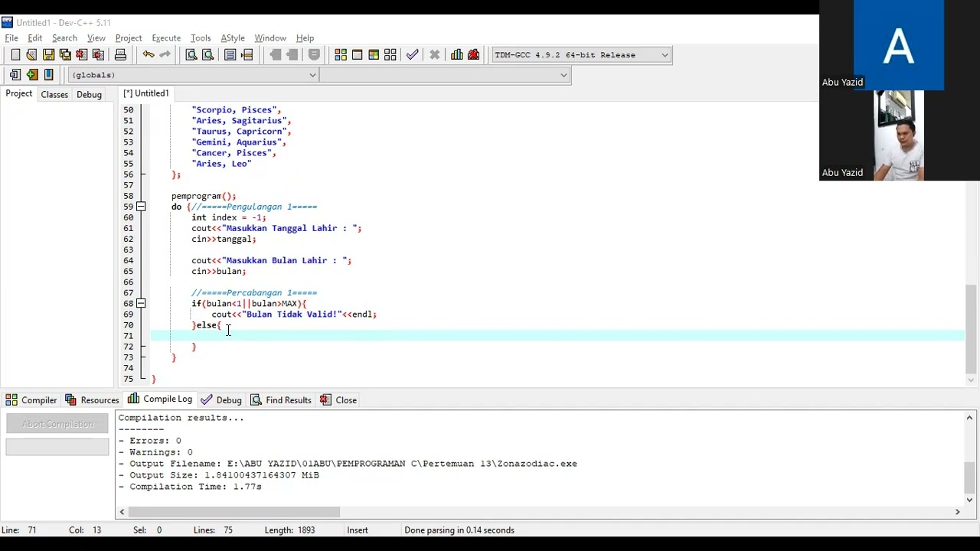Click the Close tab in bottom panel
This screenshot has width=980, height=551.
338,399
